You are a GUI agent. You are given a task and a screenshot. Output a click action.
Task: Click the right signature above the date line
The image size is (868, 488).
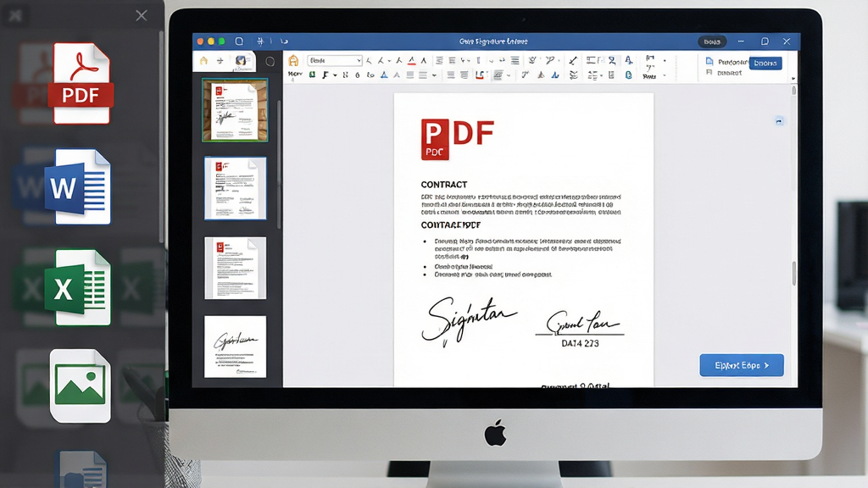click(582, 321)
